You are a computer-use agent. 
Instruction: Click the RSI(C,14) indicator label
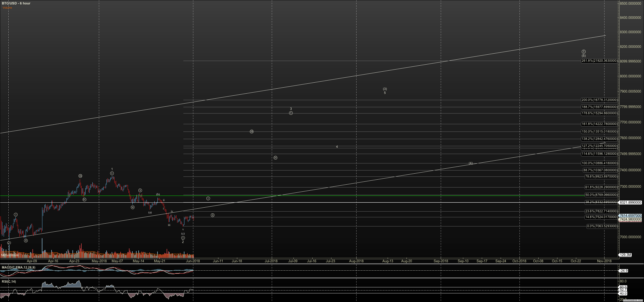click(9, 282)
